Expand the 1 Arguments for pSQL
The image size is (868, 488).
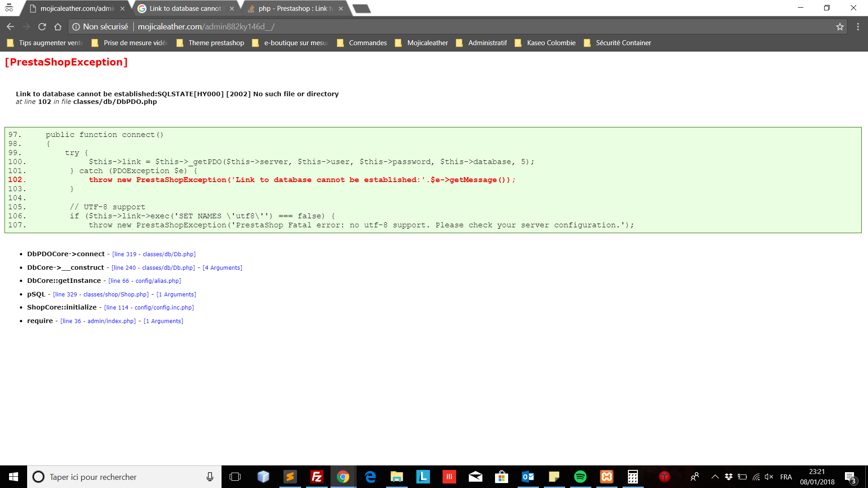point(176,295)
